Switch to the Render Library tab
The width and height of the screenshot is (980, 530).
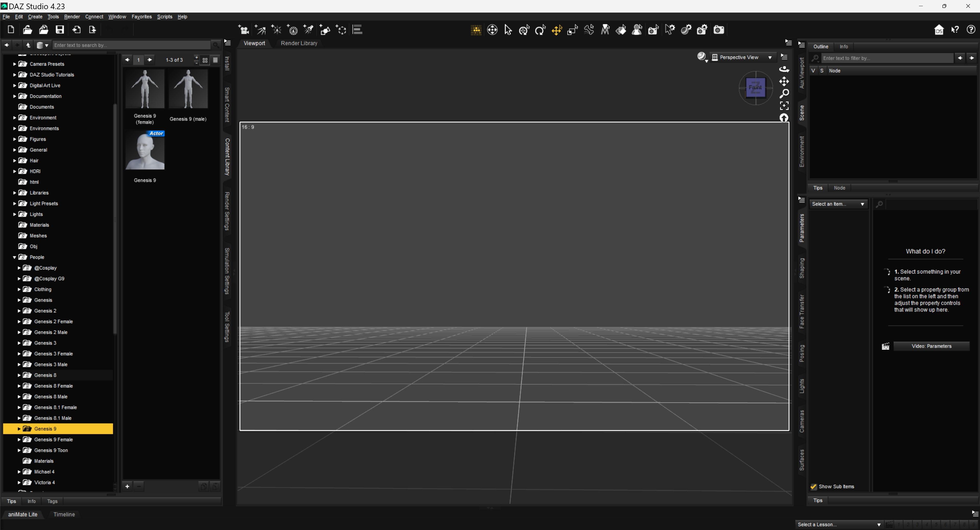click(x=299, y=43)
